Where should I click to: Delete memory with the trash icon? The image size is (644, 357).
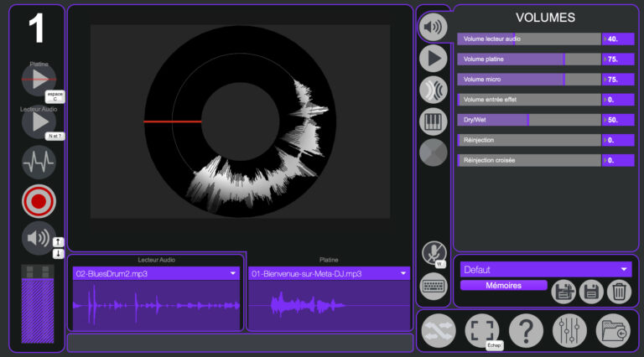(619, 291)
